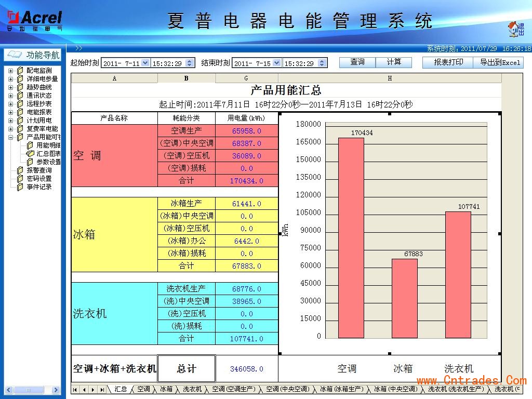Click the folder icon beside 密码设置
Viewport: 532px width, 399px height.
(x=20, y=179)
